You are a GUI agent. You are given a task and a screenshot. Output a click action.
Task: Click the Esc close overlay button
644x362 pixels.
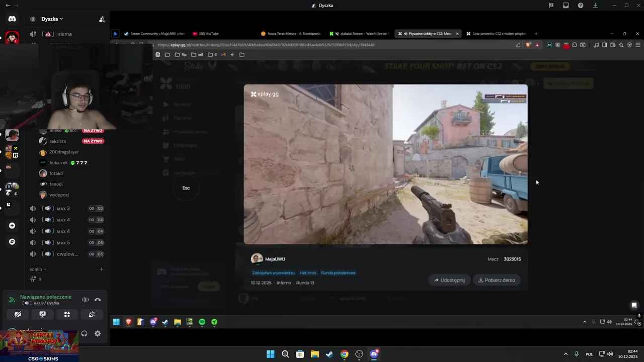[186, 188]
